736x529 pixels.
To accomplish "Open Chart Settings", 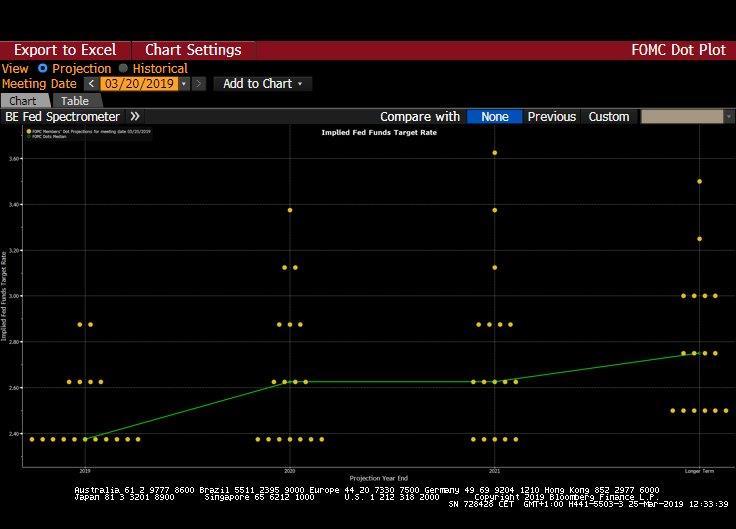I will pyautogui.click(x=193, y=50).
